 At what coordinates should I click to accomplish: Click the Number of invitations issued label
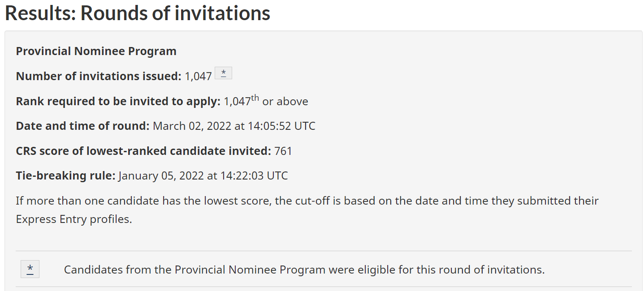[x=99, y=76]
